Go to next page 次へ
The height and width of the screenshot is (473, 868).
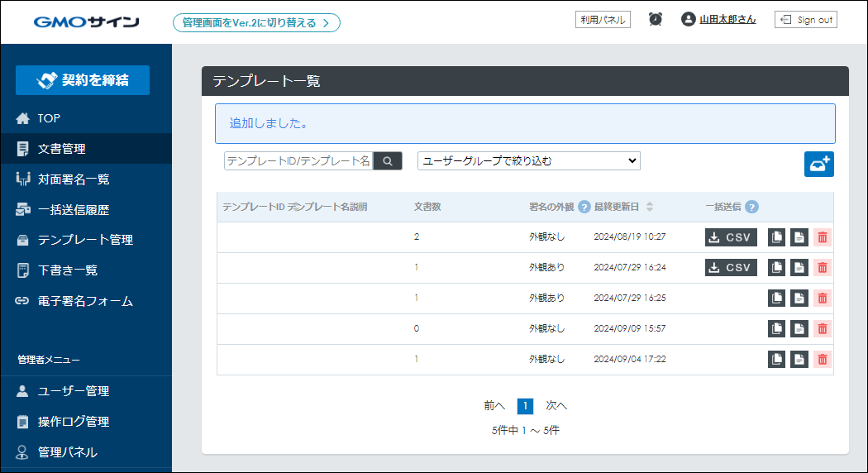click(x=556, y=406)
